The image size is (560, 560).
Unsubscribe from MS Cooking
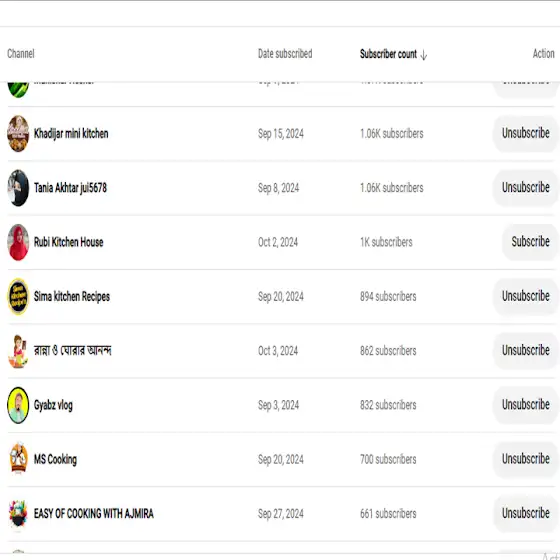(525, 459)
